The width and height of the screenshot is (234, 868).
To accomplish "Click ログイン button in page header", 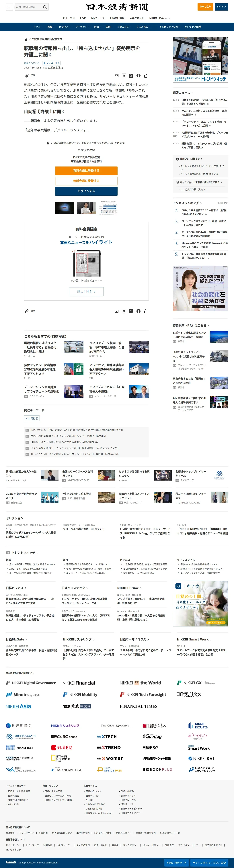I will click(222, 7).
